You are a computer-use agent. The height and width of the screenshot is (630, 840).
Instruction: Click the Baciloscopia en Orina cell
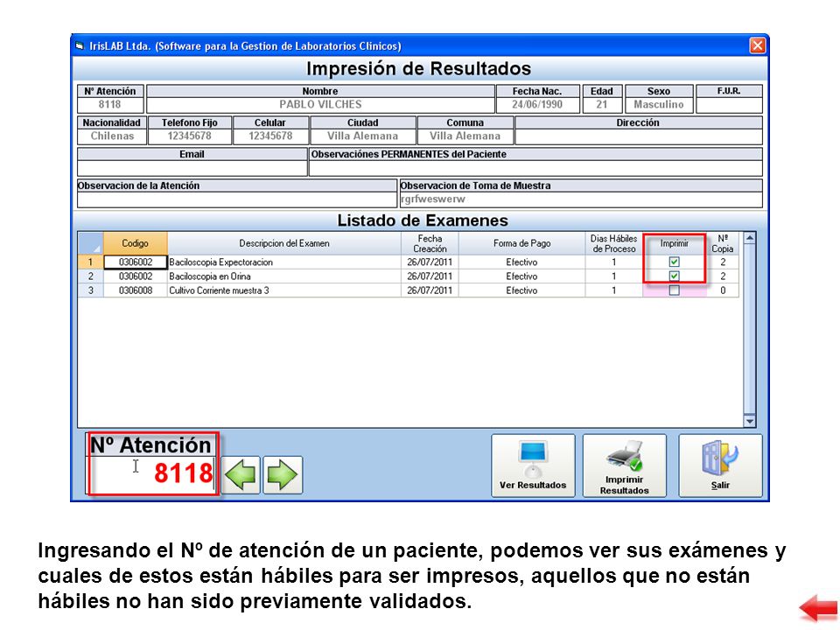click(283, 276)
